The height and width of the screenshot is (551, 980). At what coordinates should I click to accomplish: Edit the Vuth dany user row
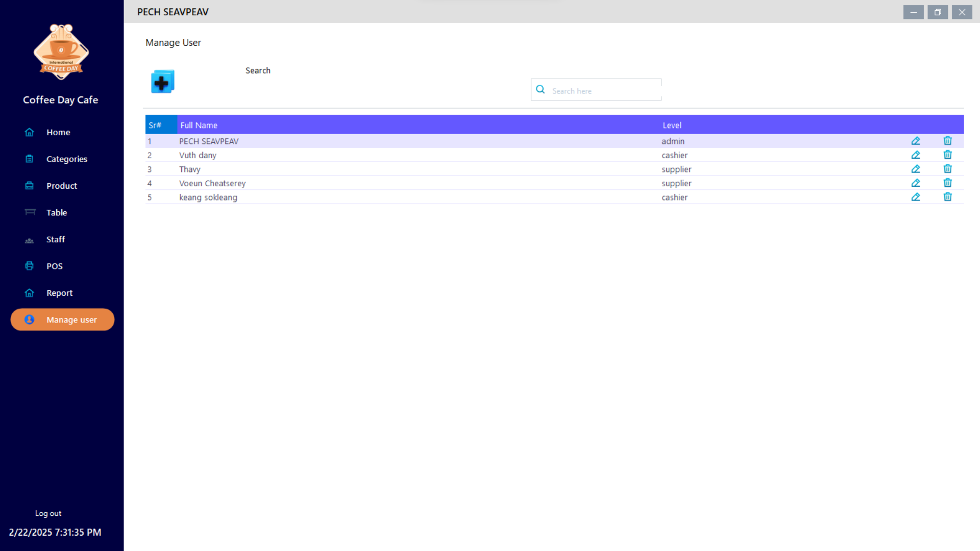(916, 155)
